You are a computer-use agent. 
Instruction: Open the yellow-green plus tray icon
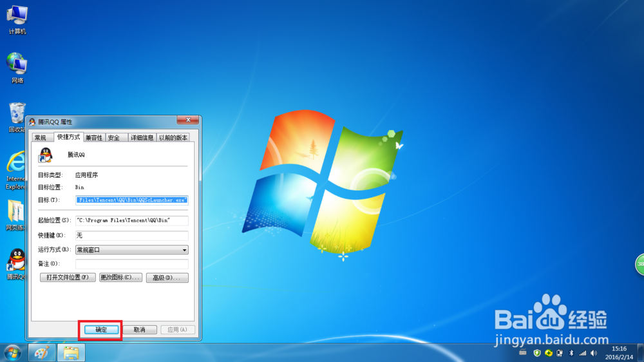548,353
